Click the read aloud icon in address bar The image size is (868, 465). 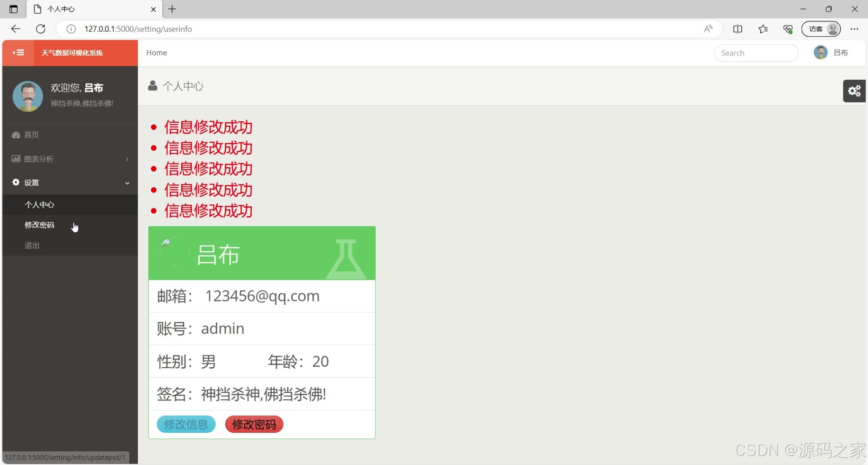point(708,29)
